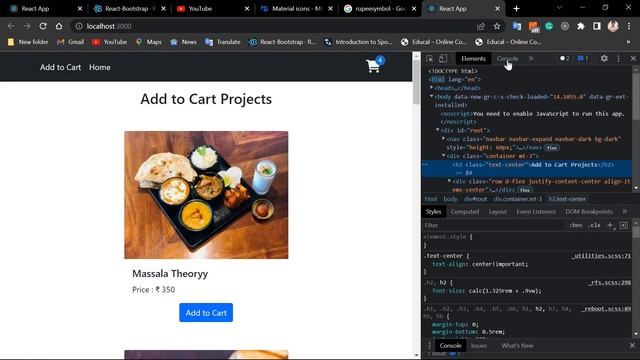Screen dimensions: 640x360
Task: Open a new browser tab
Action: [x=516, y=9]
